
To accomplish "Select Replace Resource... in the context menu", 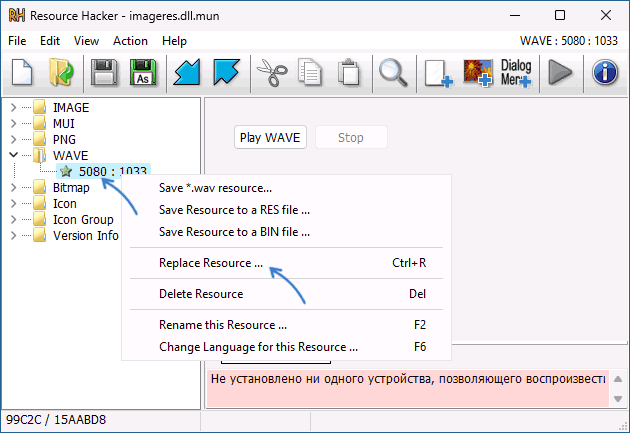I will 286,263.
